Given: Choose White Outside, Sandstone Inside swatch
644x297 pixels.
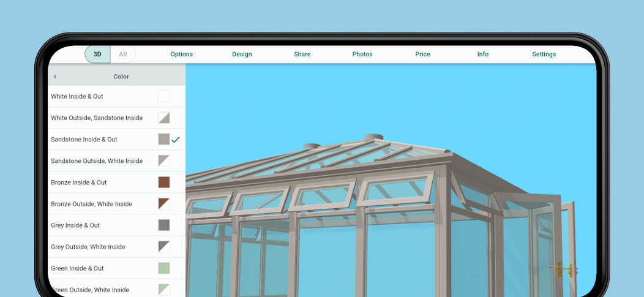Looking at the screenshot, I should point(163,118).
